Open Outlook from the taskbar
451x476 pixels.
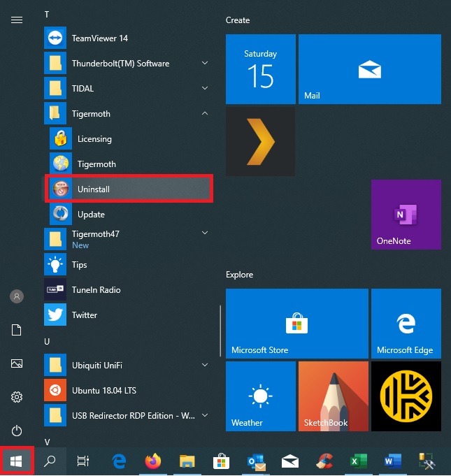256,461
